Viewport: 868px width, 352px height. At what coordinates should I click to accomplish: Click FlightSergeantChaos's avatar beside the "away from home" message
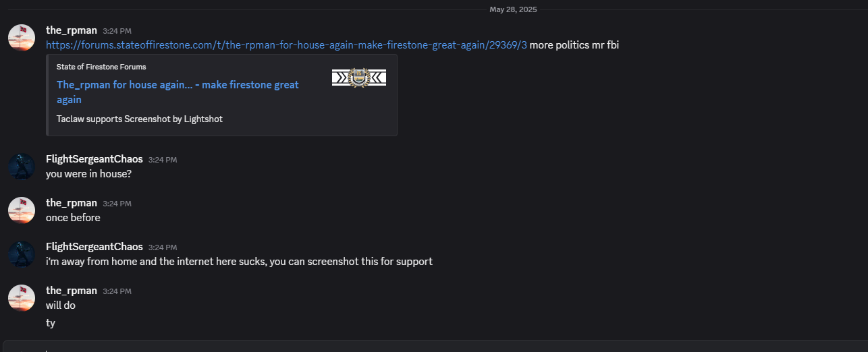[22, 254]
